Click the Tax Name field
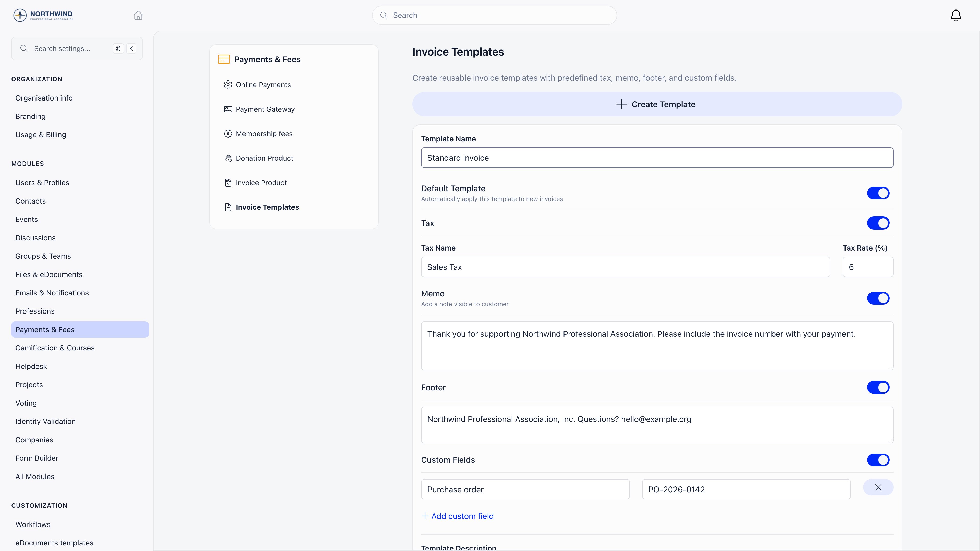Image resolution: width=980 pixels, height=551 pixels. click(626, 267)
